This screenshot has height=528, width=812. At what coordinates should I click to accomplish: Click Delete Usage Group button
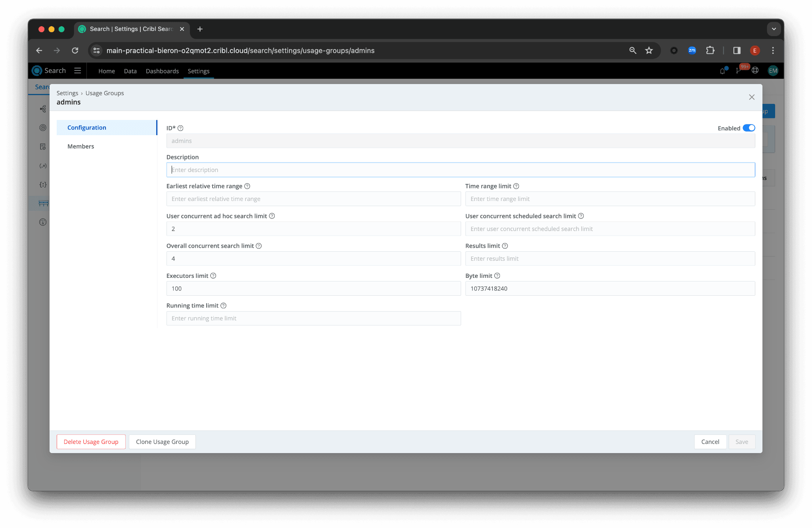pos(91,442)
